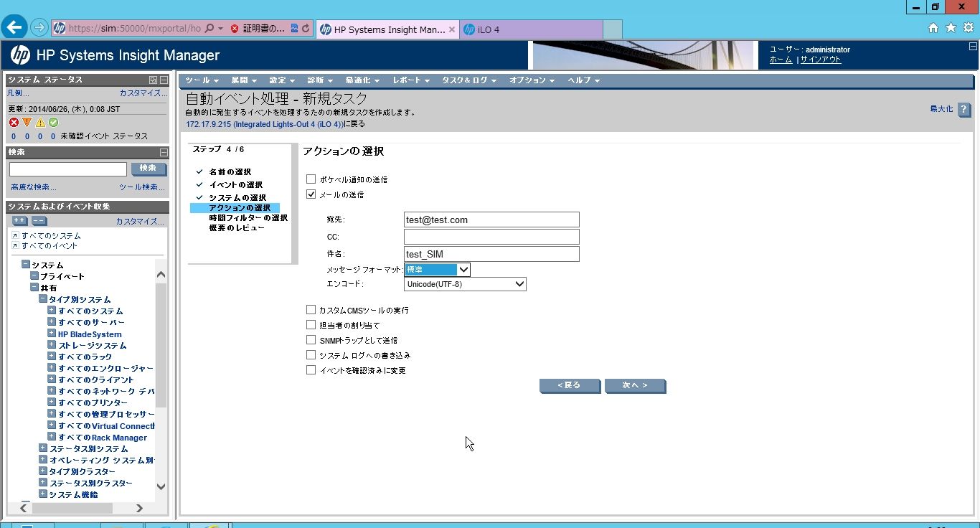This screenshot has width=980, height=528.
Task: Click the サインアウト link
Action: click(821, 60)
